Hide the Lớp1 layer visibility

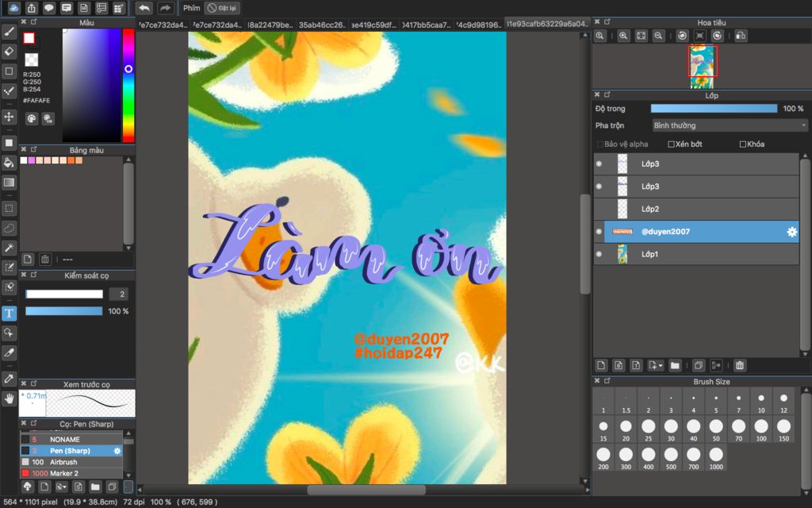click(x=599, y=254)
